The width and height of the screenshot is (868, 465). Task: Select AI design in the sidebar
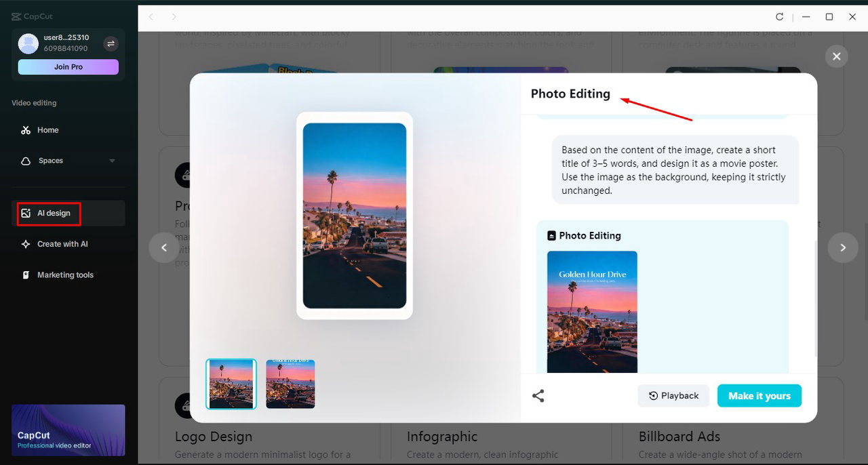tap(48, 213)
